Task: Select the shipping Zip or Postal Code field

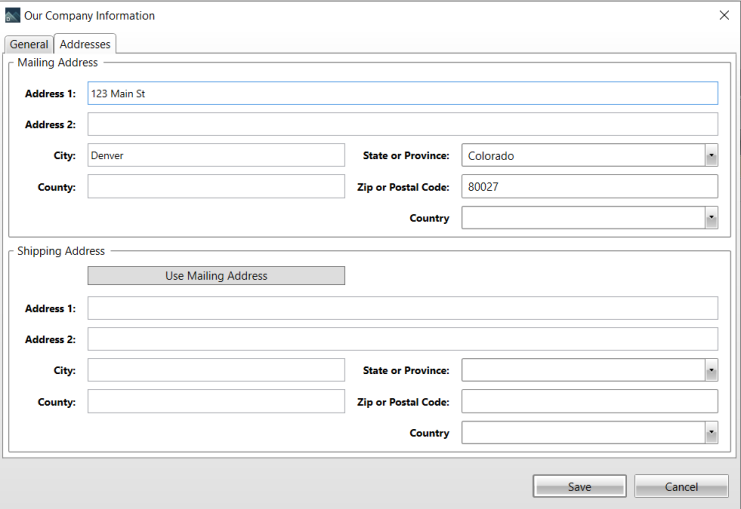Action: (590, 401)
